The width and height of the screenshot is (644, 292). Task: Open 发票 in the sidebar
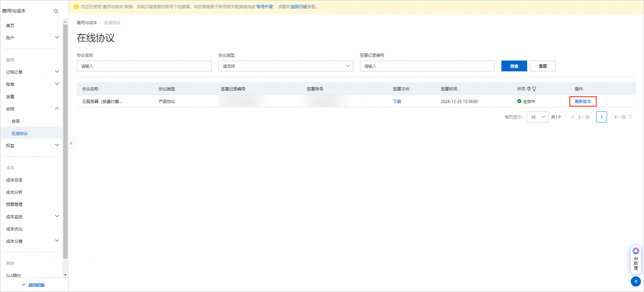pos(10,97)
